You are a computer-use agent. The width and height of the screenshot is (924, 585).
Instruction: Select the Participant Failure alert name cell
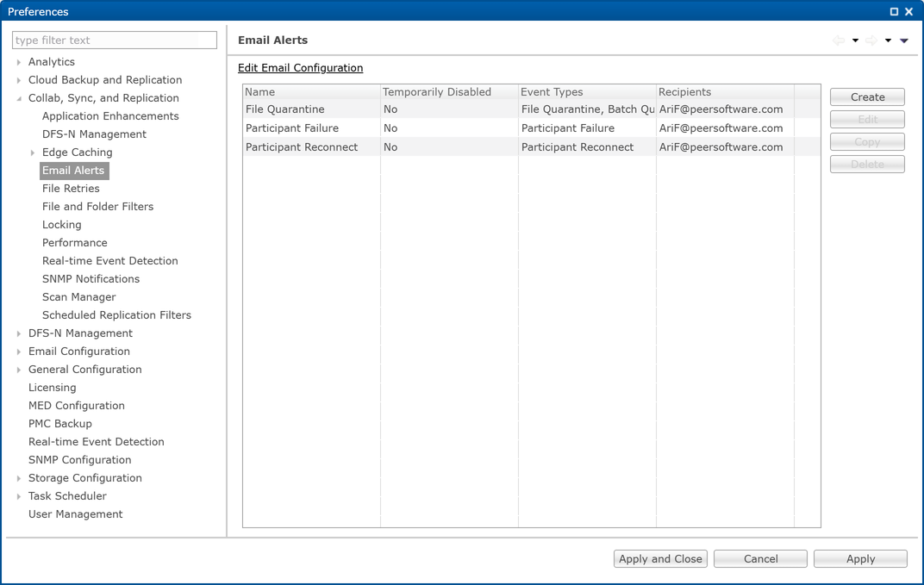(x=291, y=128)
